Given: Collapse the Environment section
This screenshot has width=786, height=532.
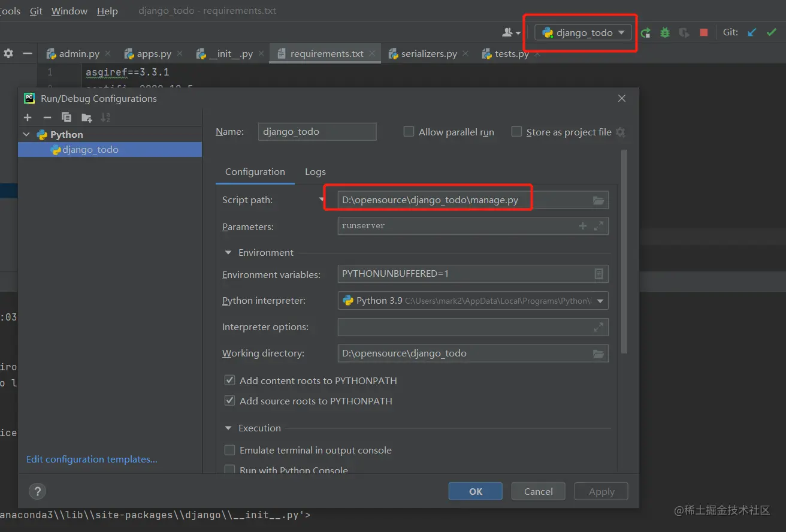Looking at the screenshot, I should 228,253.
